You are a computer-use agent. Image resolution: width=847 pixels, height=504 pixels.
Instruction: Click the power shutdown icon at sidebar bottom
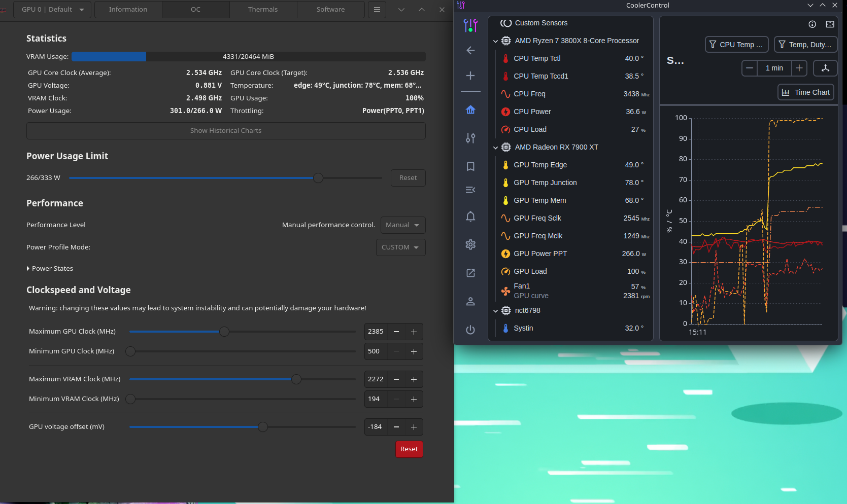pyautogui.click(x=470, y=330)
